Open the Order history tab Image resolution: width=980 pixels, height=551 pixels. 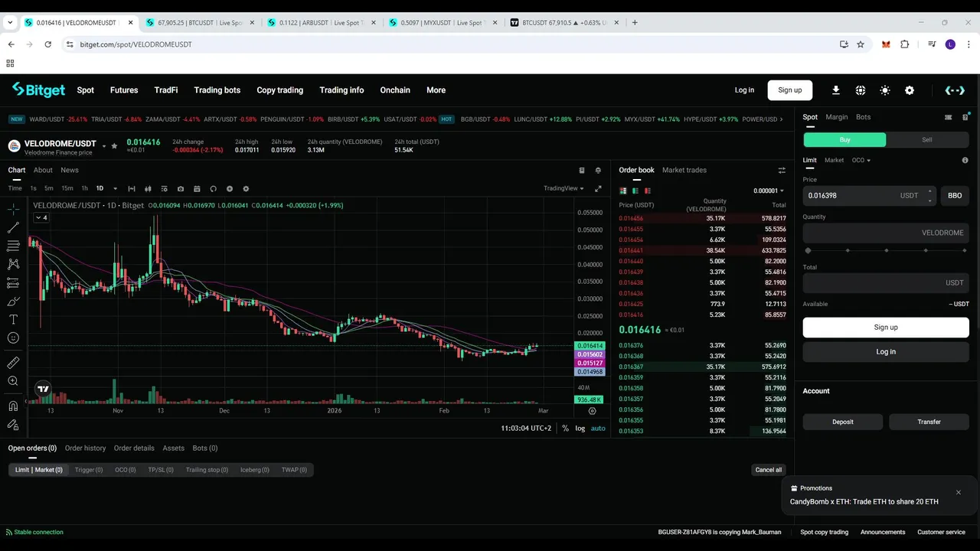tap(85, 448)
